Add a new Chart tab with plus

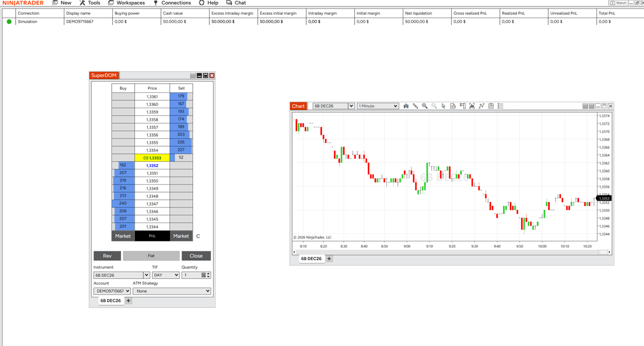click(329, 259)
